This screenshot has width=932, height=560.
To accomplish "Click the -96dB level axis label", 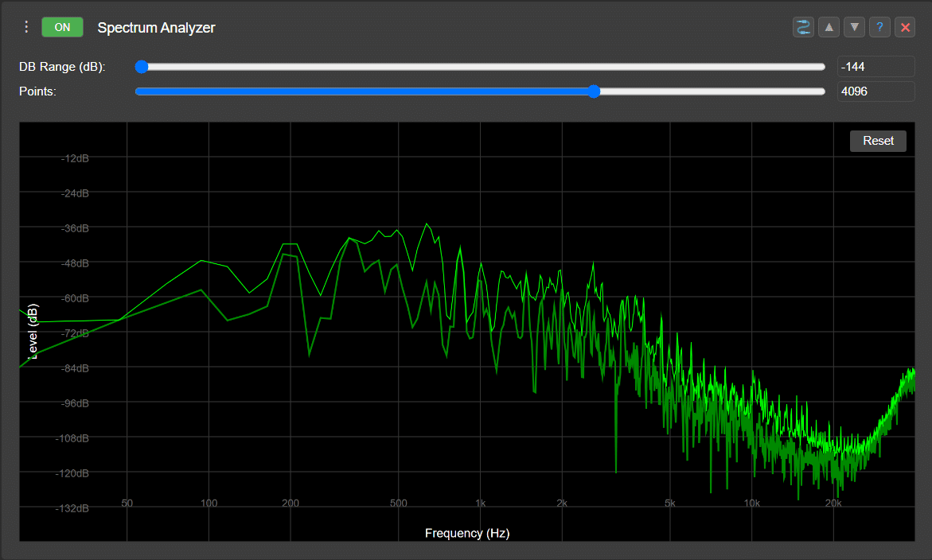I will click(75, 403).
